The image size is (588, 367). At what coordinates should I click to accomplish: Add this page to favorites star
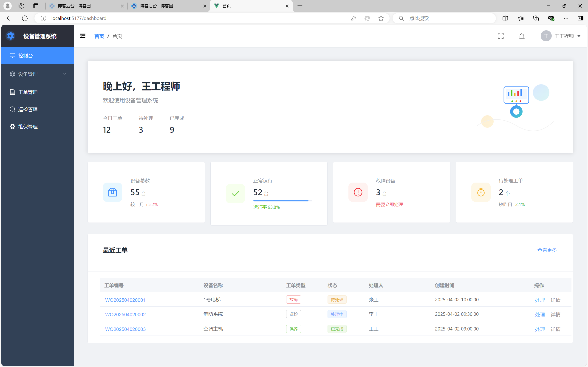point(381,18)
